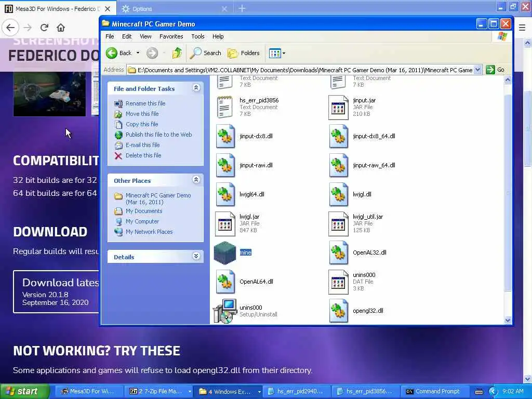532x399 pixels.
Task: Open the View menu
Action: click(145, 36)
